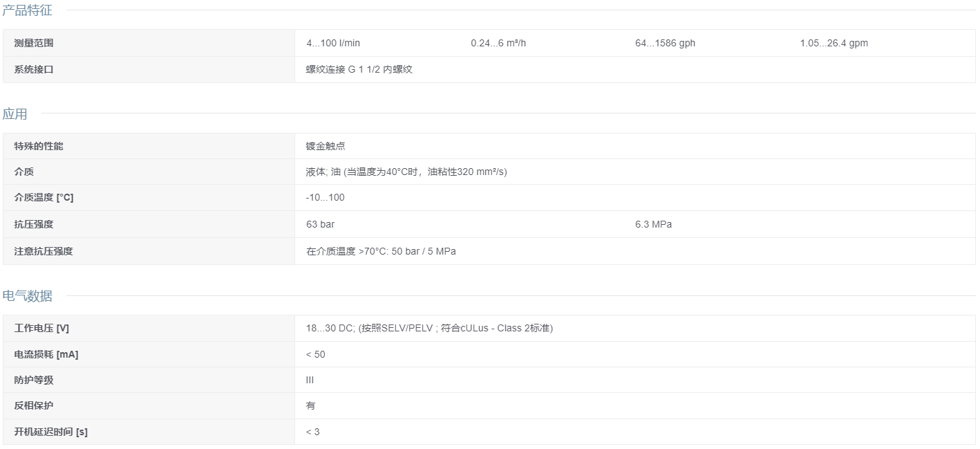The image size is (980, 449).
Task: Select the 注意抗压强度 row label
Action: [44, 251]
